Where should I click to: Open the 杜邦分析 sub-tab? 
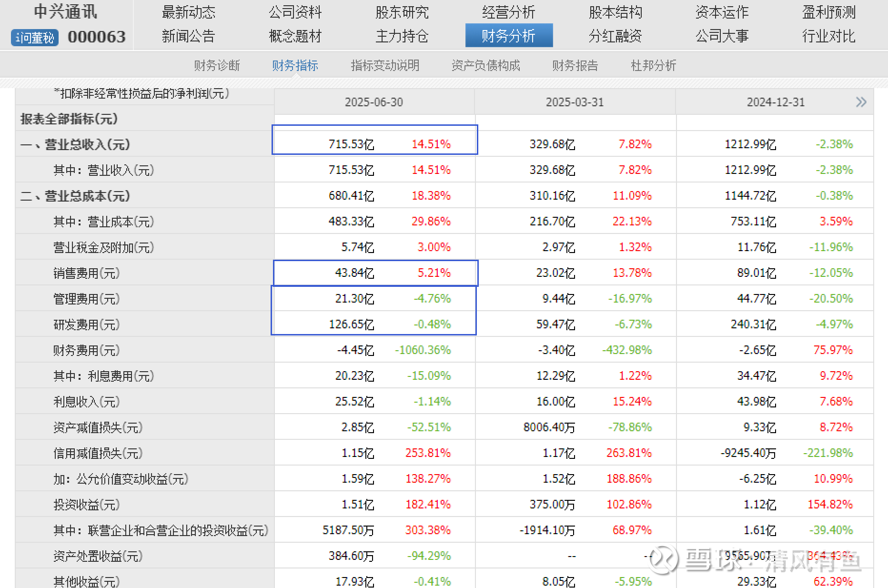[654, 65]
